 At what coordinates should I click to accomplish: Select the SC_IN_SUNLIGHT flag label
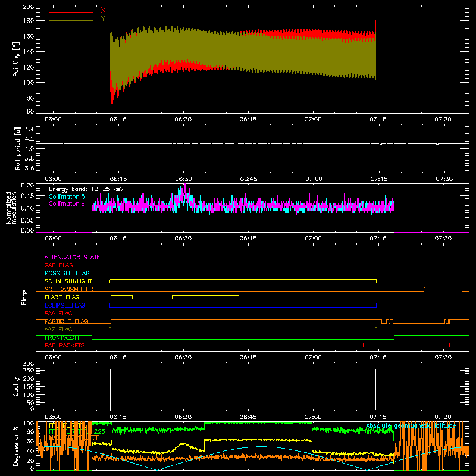point(68,281)
